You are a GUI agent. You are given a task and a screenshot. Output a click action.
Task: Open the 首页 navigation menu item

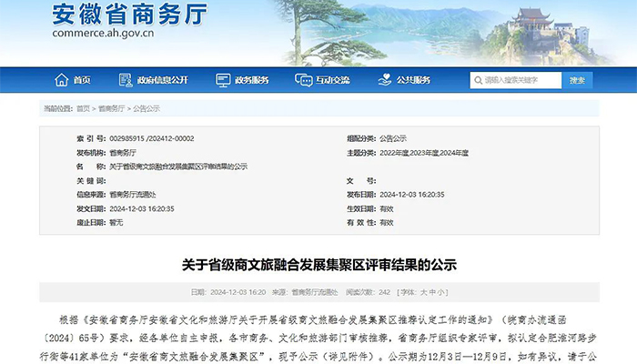[82, 80]
